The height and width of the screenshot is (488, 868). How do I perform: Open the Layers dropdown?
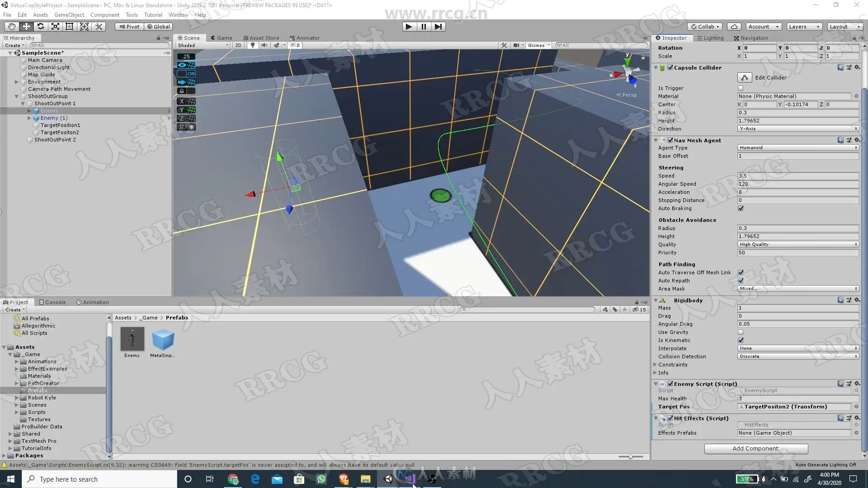pos(804,27)
